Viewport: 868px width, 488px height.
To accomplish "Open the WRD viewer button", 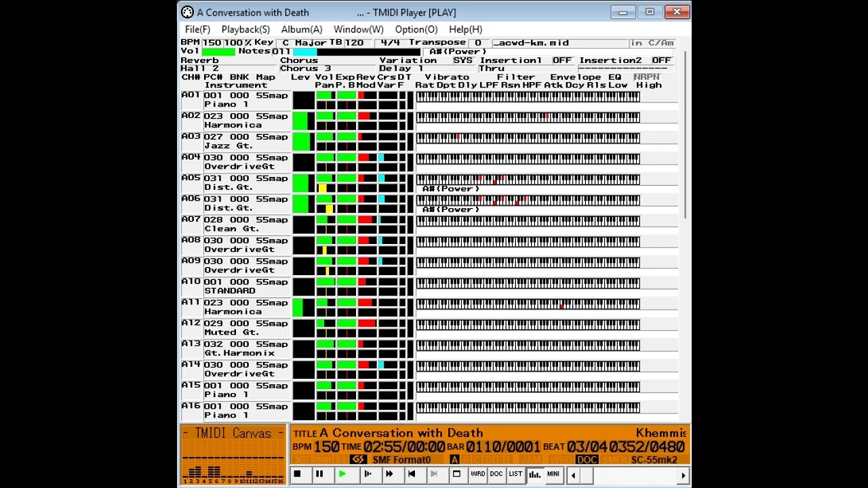I will (477, 474).
